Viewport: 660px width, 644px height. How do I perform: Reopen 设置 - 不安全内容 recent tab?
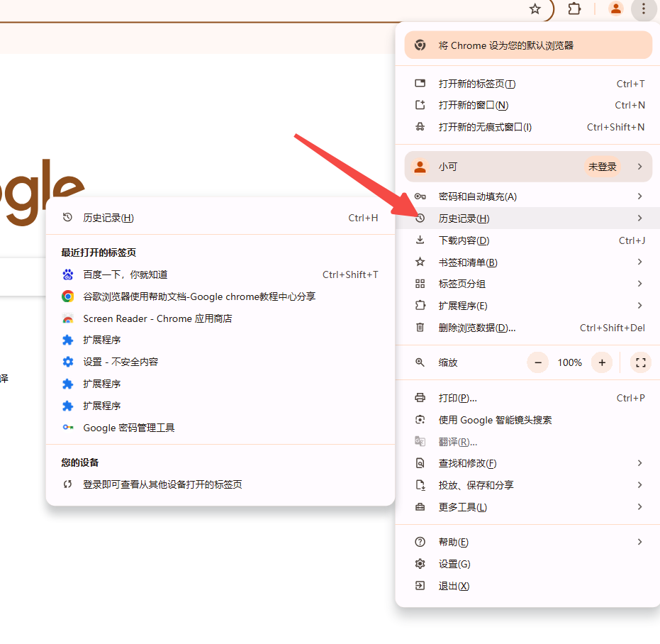[x=220, y=362]
